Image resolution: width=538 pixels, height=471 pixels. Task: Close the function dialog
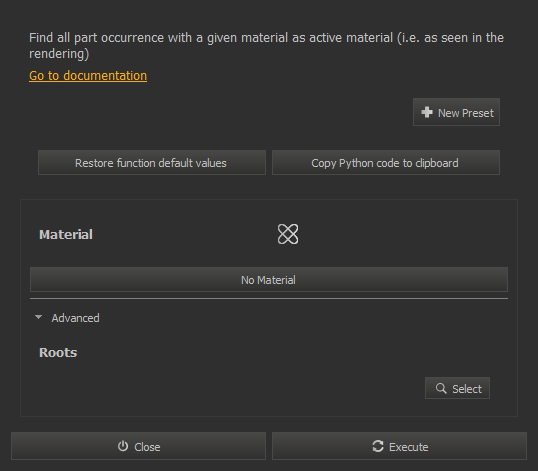pyautogui.click(x=138, y=446)
